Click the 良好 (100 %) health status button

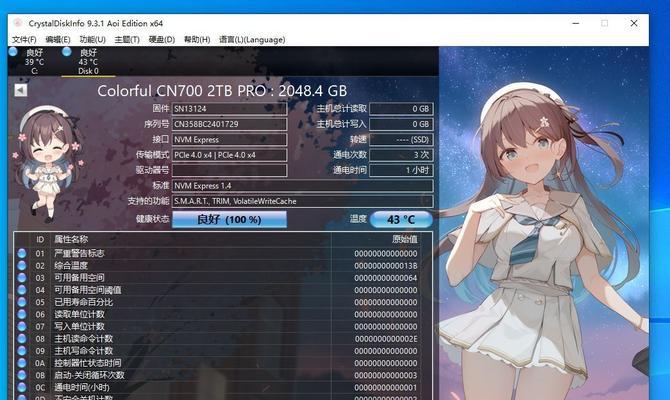(x=229, y=220)
